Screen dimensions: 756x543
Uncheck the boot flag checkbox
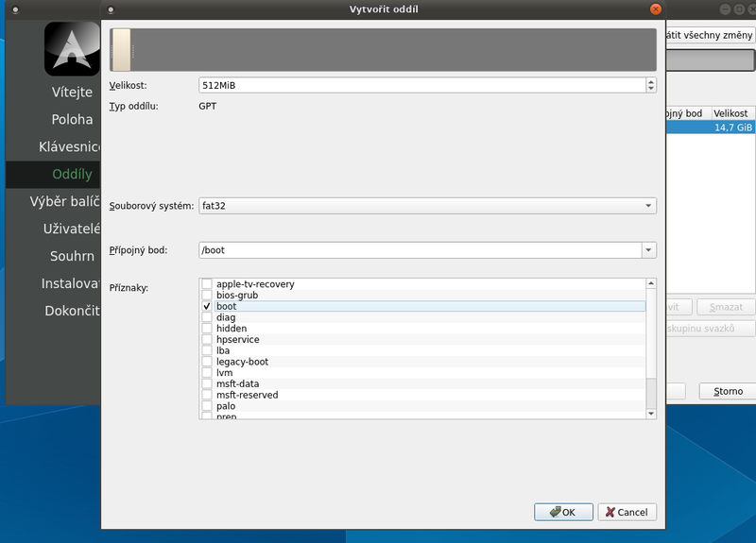coord(207,307)
